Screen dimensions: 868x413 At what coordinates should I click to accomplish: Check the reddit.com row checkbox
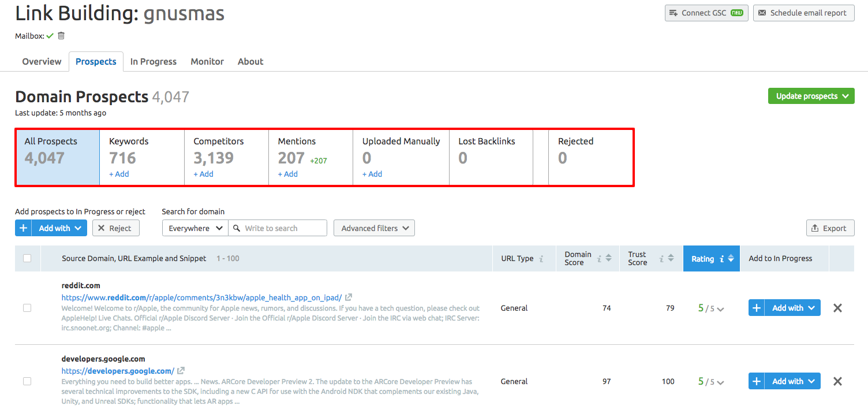(27, 308)
